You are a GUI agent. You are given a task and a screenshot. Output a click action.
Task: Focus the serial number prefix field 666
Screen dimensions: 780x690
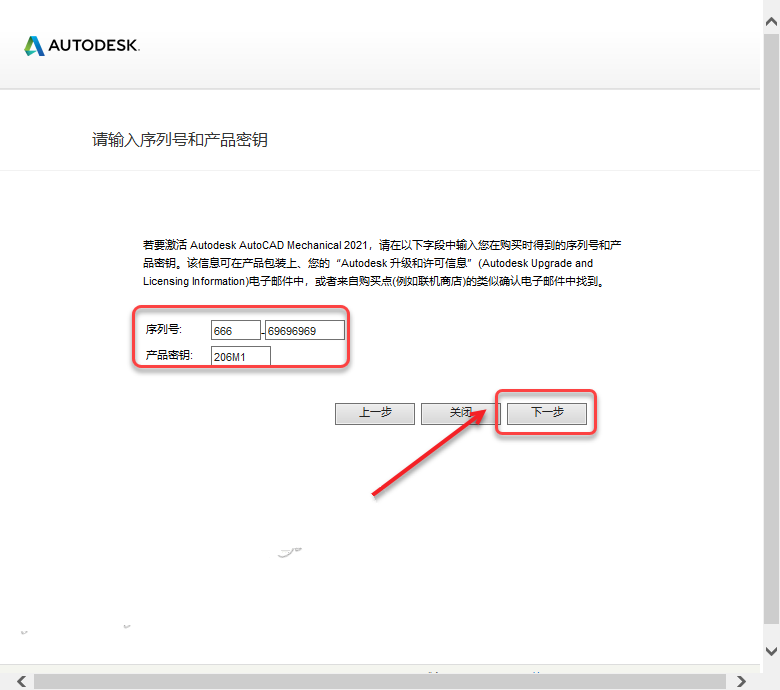click(236, 330)
